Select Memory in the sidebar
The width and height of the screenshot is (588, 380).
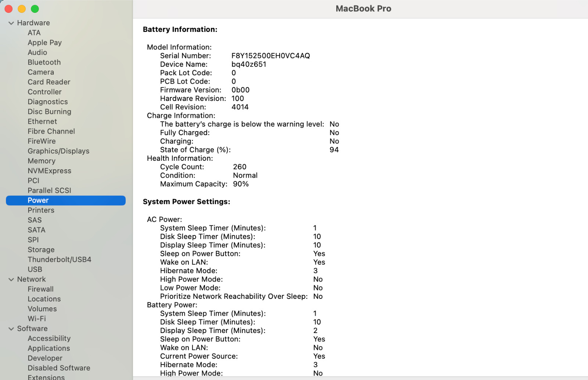tap(42, 161)
